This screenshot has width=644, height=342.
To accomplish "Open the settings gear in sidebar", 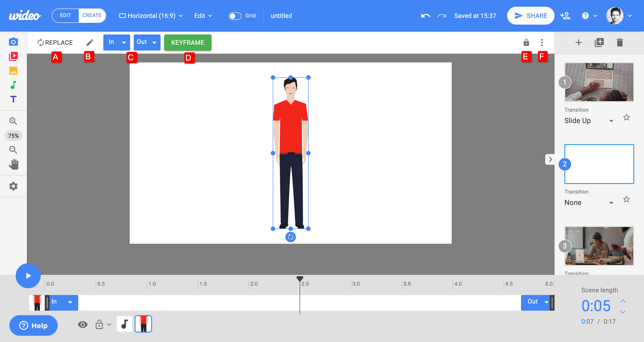I will point(13,186).
